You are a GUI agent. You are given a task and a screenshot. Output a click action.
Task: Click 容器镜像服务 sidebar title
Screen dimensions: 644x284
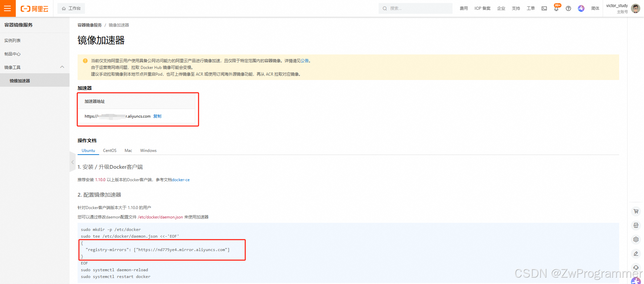(x=18, y=25)
